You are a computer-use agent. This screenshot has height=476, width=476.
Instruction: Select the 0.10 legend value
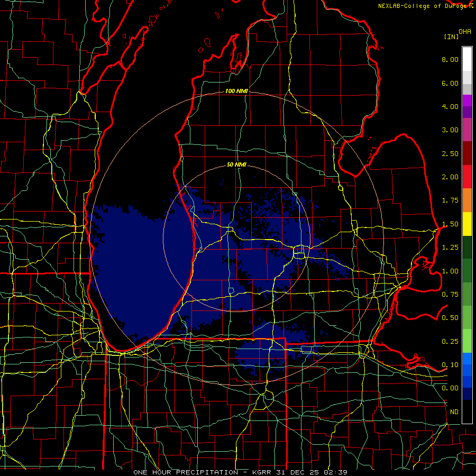pyautogui.click(x=450, y=365)
